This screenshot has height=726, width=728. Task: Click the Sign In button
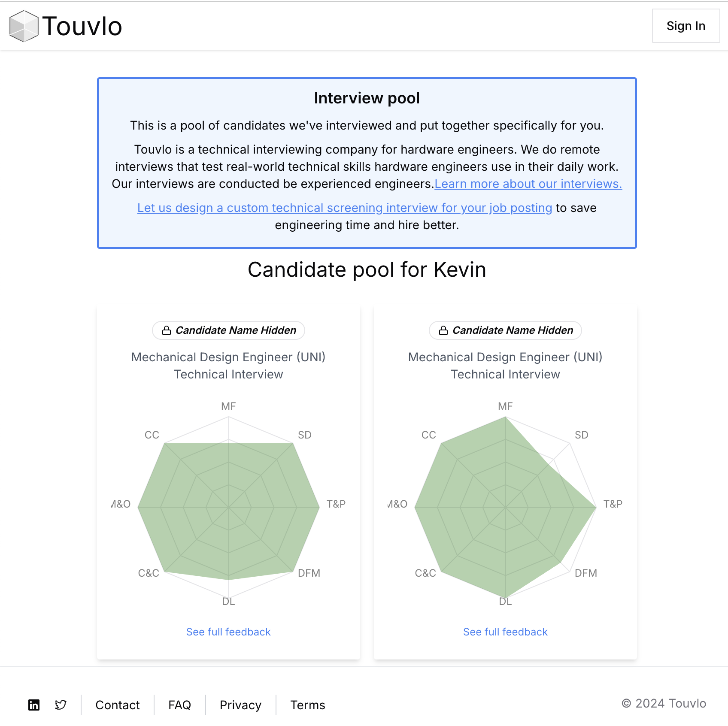pos(686,26)
